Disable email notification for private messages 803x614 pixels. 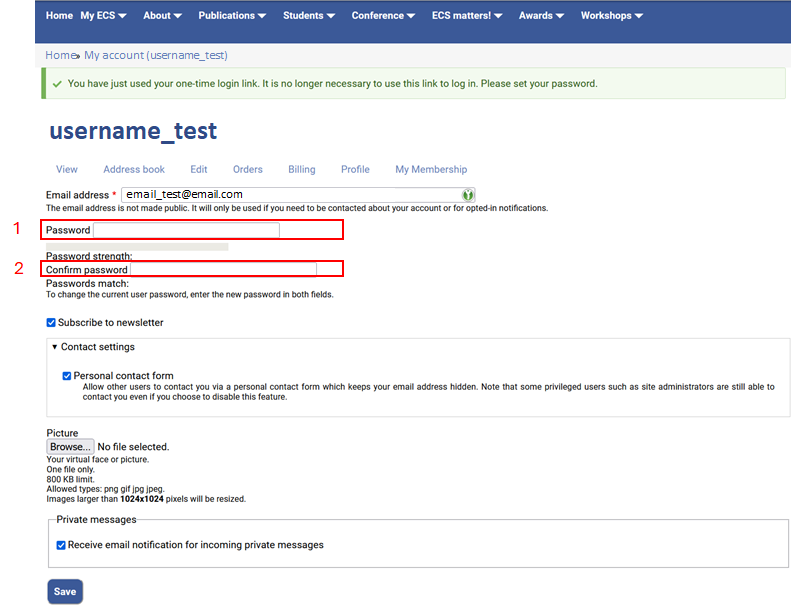[62, 545]
